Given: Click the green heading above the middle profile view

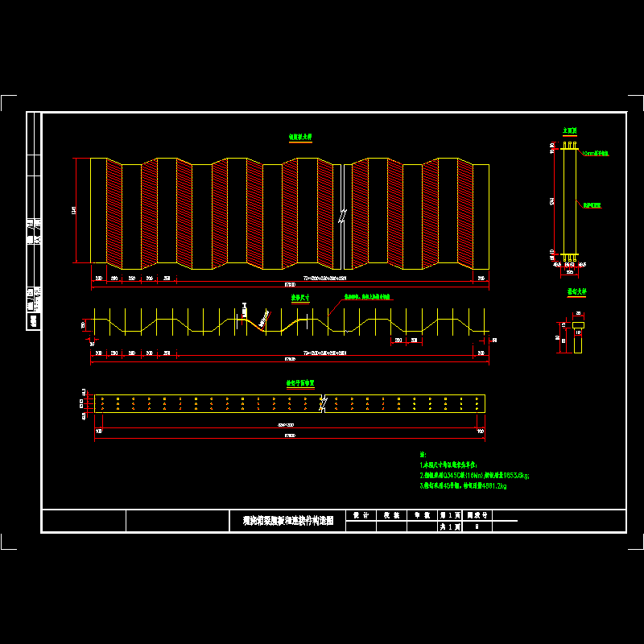Looking at the screenshot, I should tap(300, 298).
